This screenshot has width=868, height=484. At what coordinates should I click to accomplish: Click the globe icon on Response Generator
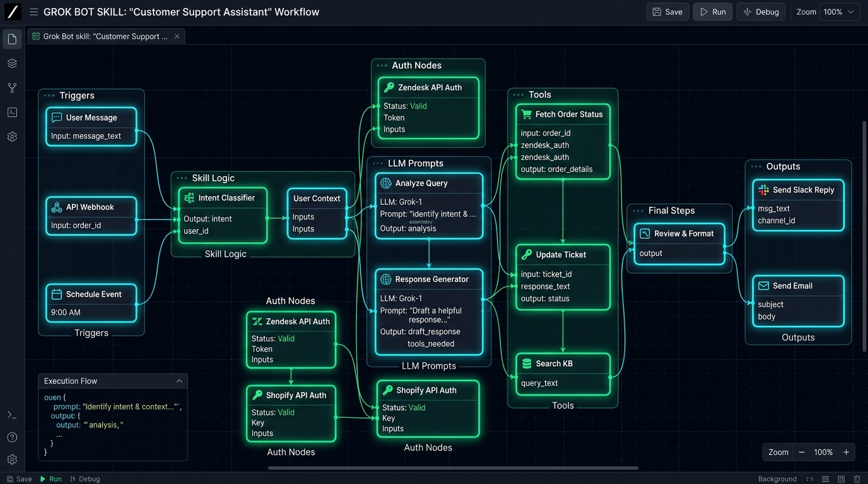(x=386, y=279)
